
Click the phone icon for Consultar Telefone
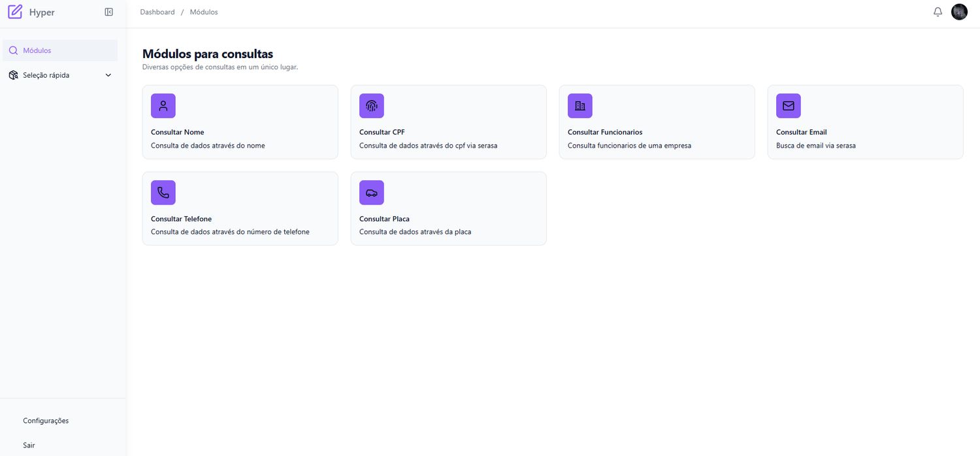click(163, 193)
